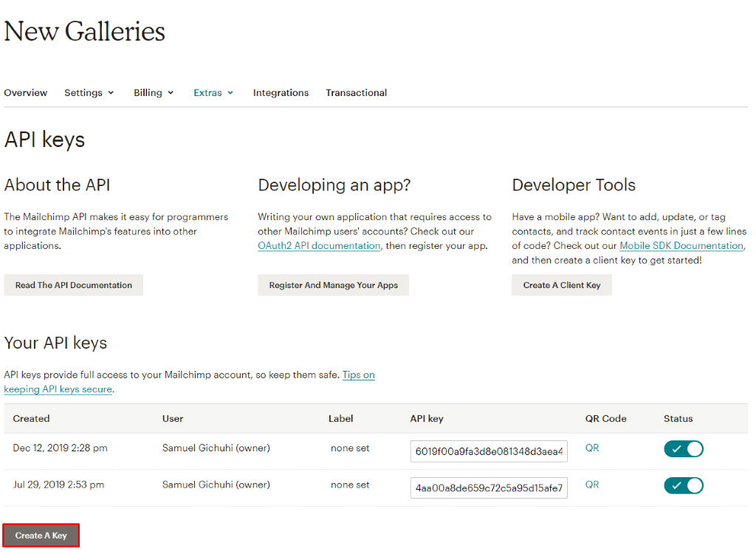Click the New Galleries account heading
The height and width of the screenshot is (554, 756).
(x=85, y=32)
